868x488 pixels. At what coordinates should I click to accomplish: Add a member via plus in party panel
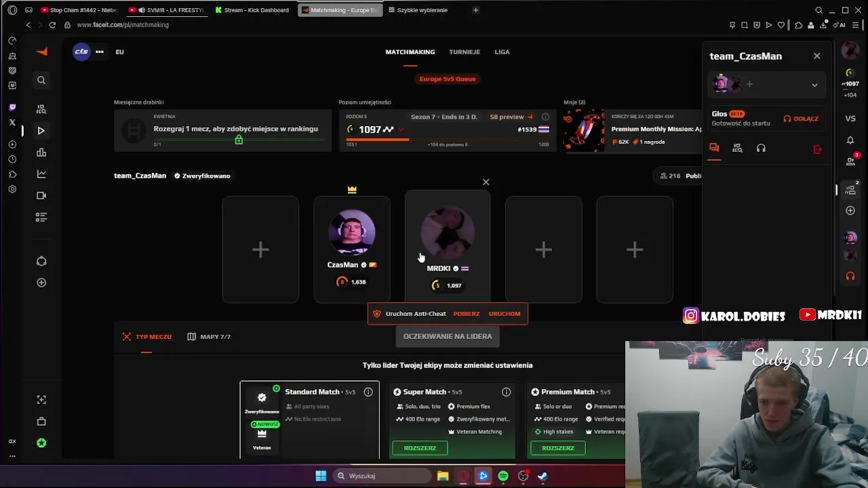(x=749, y=84)
